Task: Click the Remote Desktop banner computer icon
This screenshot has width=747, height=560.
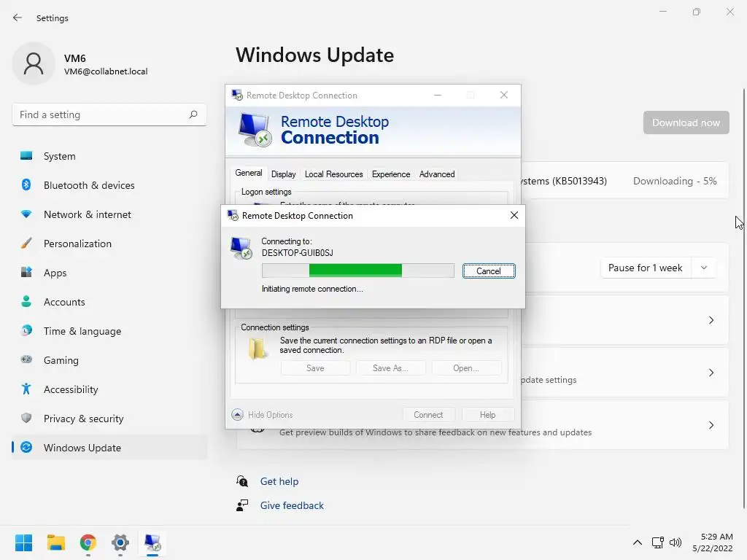Action: click(255, 130)
